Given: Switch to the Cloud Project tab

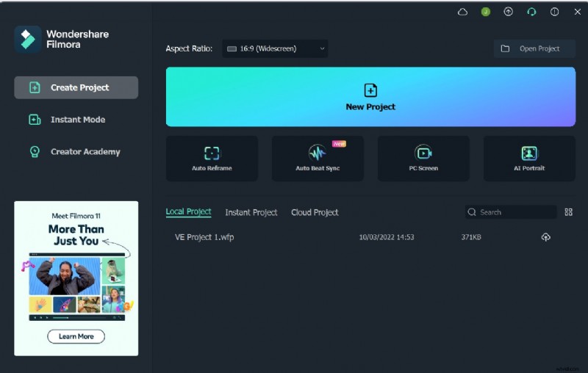Looking at the screenshot, I should [x=315, y=212].
